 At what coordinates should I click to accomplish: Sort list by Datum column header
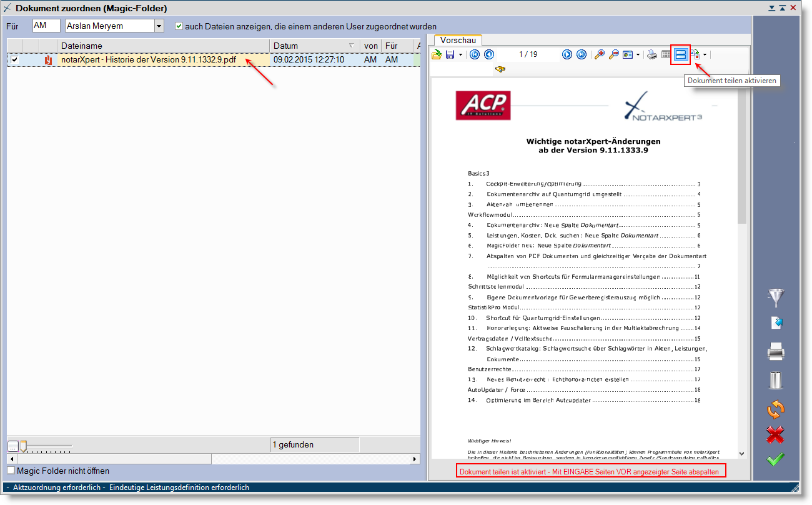[x=315, y=46]
